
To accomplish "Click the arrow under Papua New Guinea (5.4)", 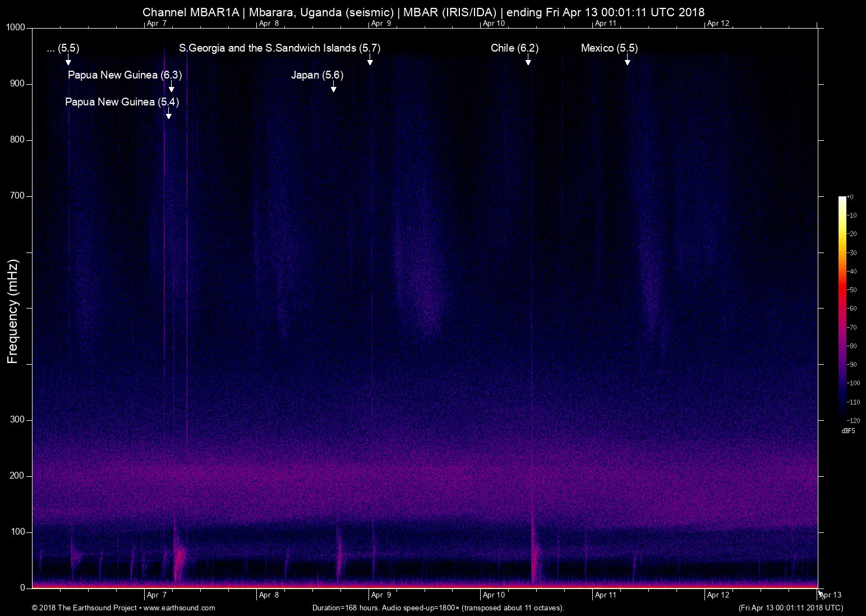I will [x=168, y=114].
